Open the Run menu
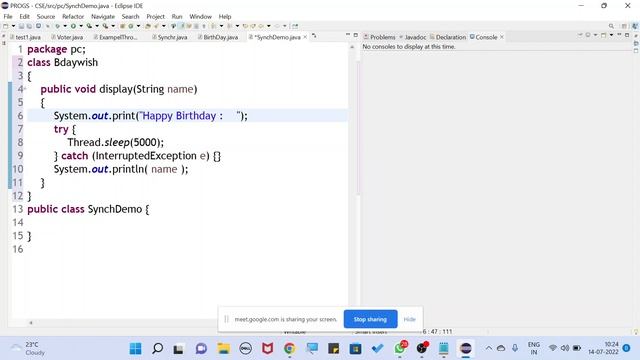The width and height of the screenshot is (640, 360). (177, 16)
